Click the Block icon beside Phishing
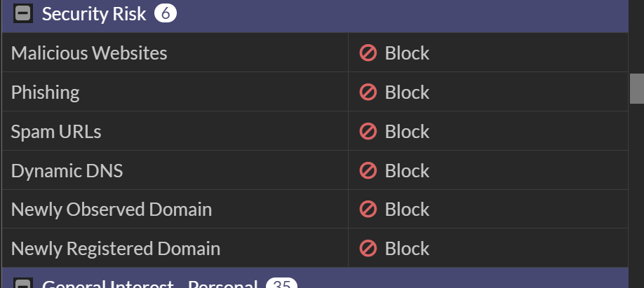The height and width of the screenshot is (288, 644). tap(368, 92)
